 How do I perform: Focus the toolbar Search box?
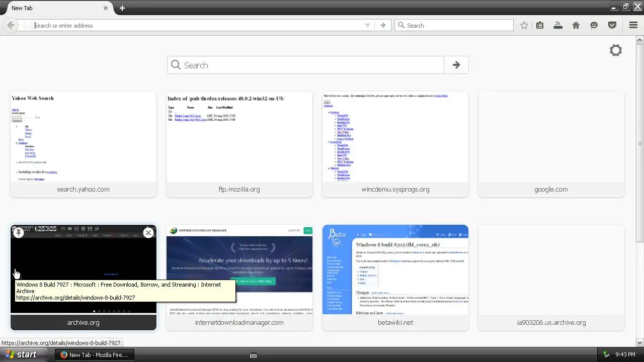point(454,25)
